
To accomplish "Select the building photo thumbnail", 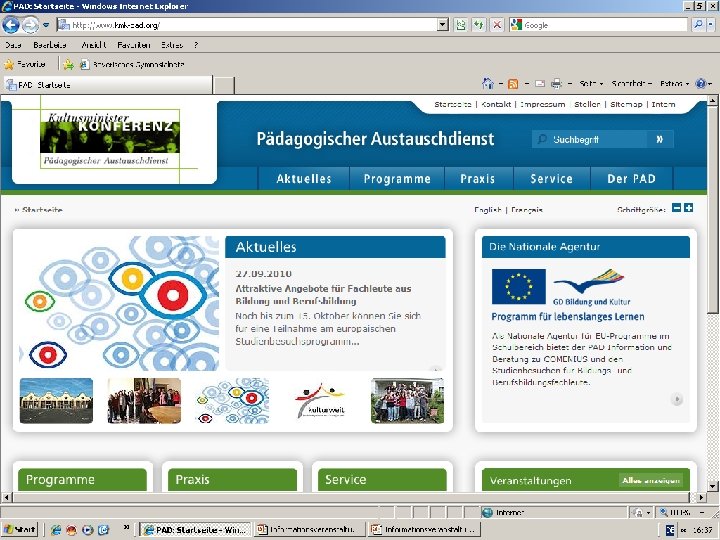I will click(x=56, y=400).
